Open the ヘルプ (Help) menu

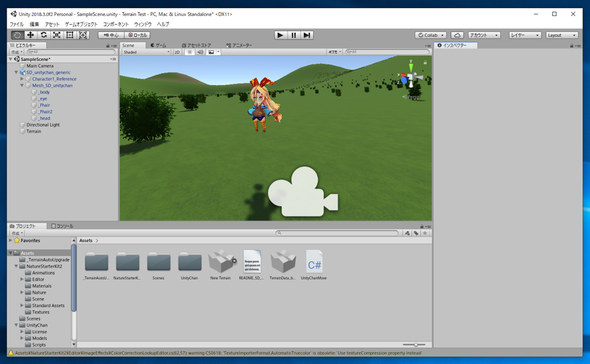tap(163, 24)
